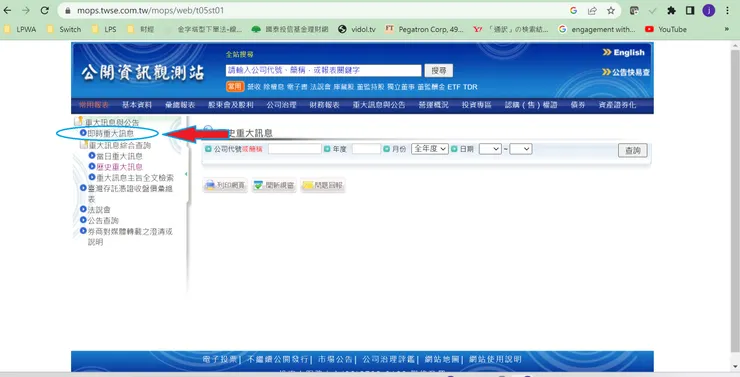Click the ETF quick link in header
Viewport: 740px width, 377px height.
point(454,87)
